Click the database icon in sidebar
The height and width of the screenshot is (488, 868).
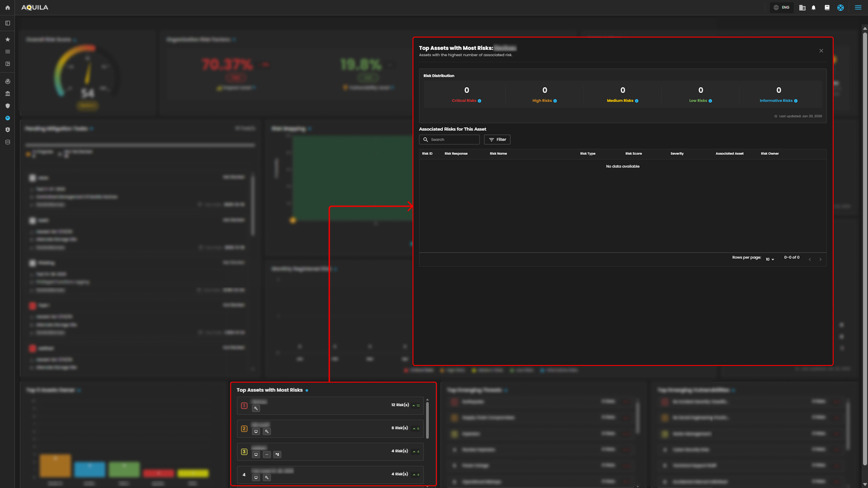[x=8, y=142]
